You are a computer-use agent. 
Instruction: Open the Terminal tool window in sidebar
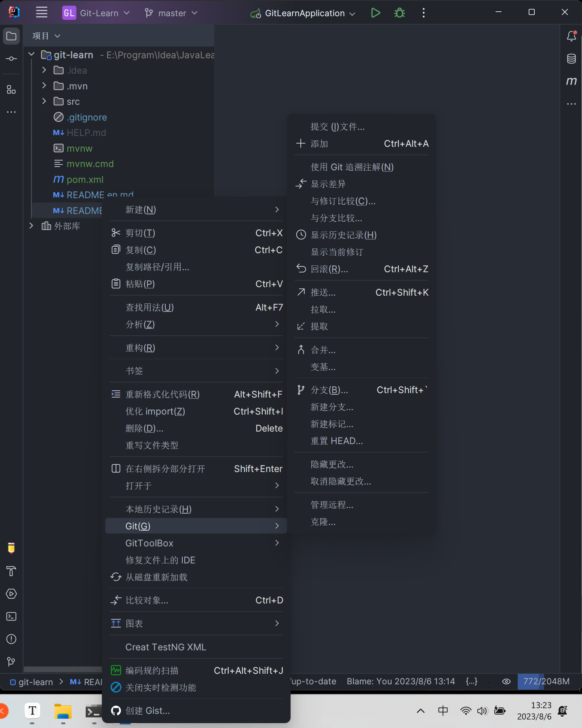point(11,616)
